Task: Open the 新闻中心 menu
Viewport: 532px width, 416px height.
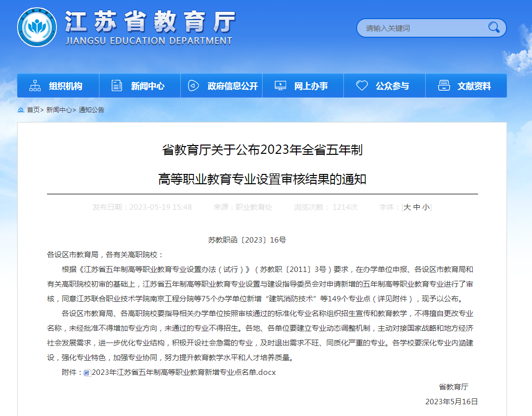Action: [140, 86]
